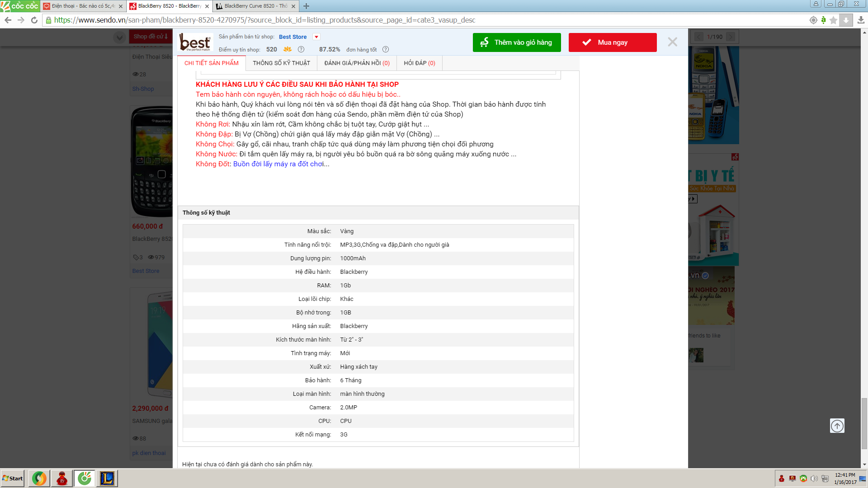Open the 'HỎI ĐÁP (0)' tab
This screenshot has width=868, height=488.
click(419, 63)
